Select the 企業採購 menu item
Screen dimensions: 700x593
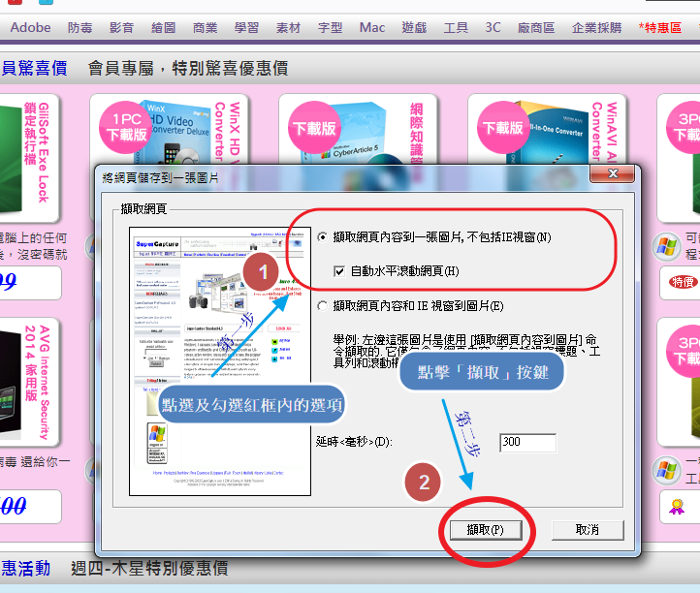[596, 27]
